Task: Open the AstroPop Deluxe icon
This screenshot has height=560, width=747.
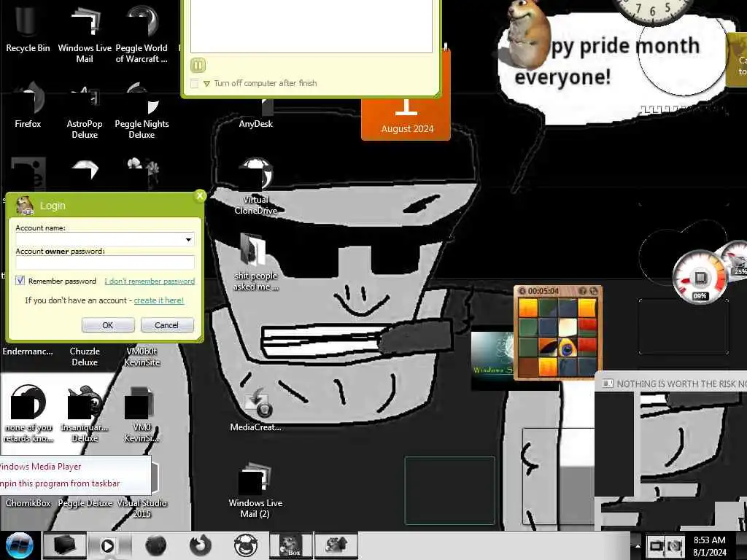Action: tap(85, 111)
